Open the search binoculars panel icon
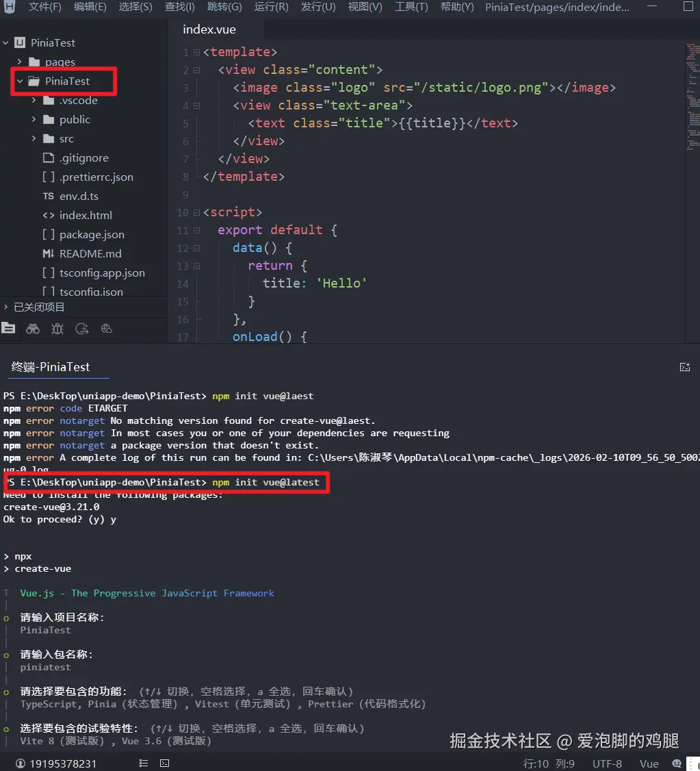Screen dimensions: 700x771 click(33, 329)
